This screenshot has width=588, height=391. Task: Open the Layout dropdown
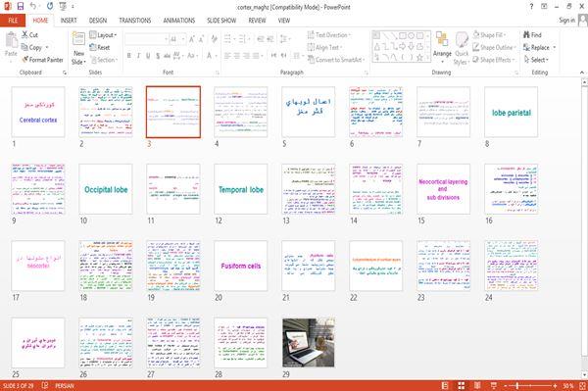click(104, 35)
